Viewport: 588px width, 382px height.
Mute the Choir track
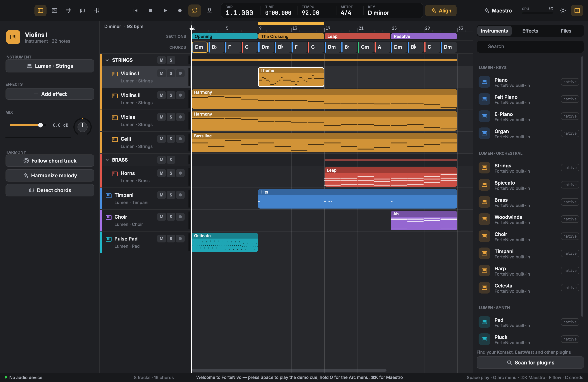pos(161,217)
